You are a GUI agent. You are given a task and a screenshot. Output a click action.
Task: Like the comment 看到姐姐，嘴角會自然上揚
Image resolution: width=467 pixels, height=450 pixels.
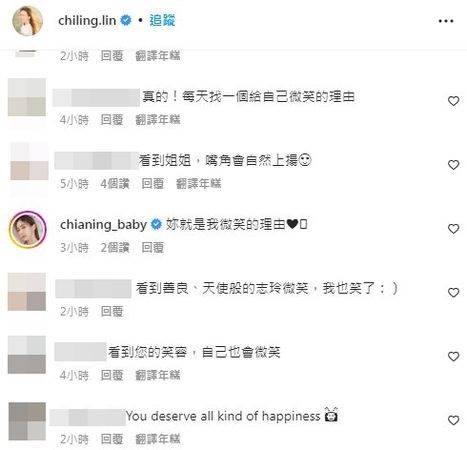(453, 165)
